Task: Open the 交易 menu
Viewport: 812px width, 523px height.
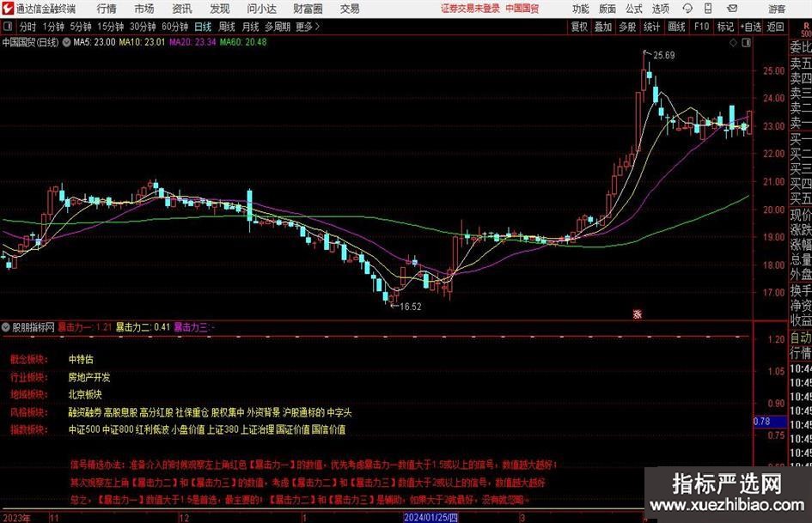Action: (x=350, y=9)
